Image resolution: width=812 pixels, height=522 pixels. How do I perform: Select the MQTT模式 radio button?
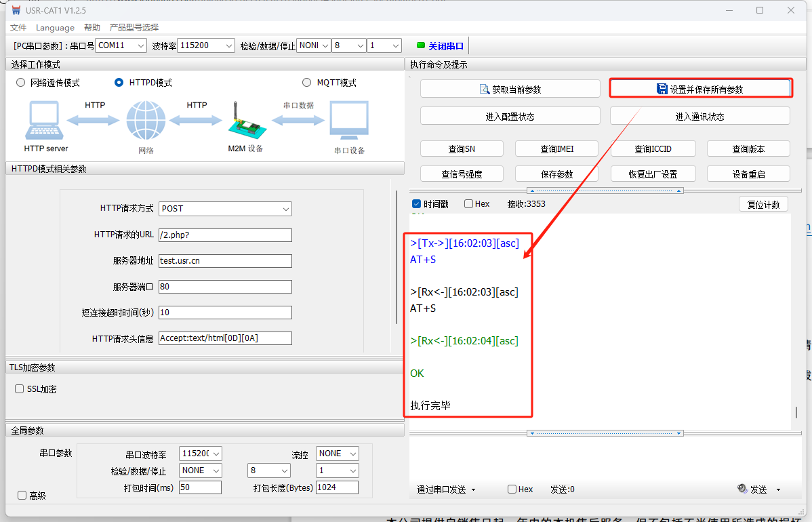[307, 83]
